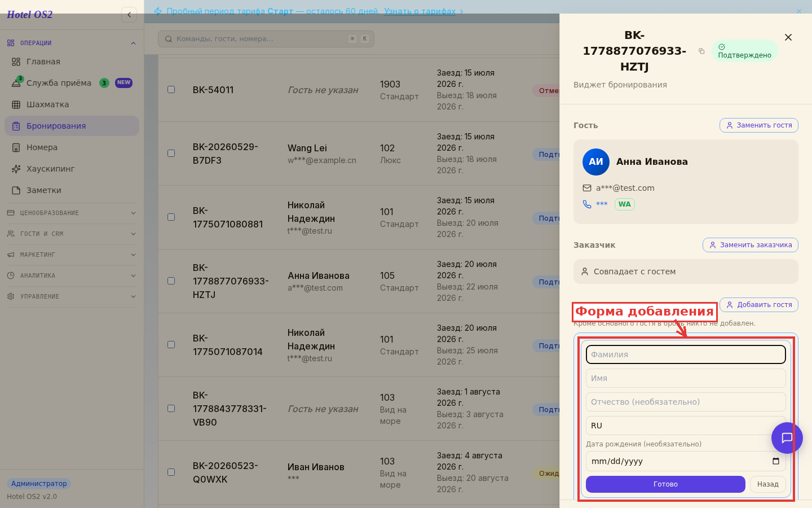Tick the checkbox for Wang Lei booking

tap(171, 154)
